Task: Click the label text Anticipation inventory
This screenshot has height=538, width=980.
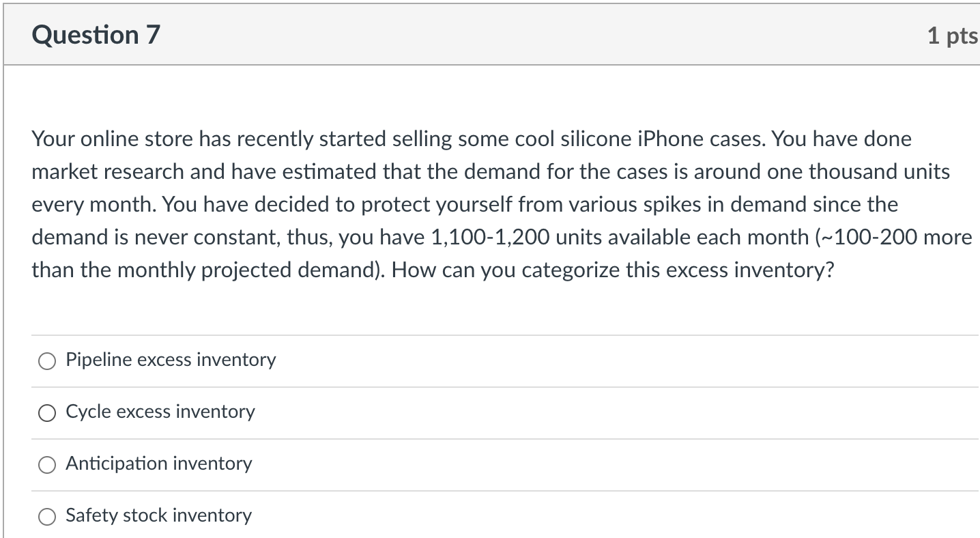Action: tap(158, 464)
